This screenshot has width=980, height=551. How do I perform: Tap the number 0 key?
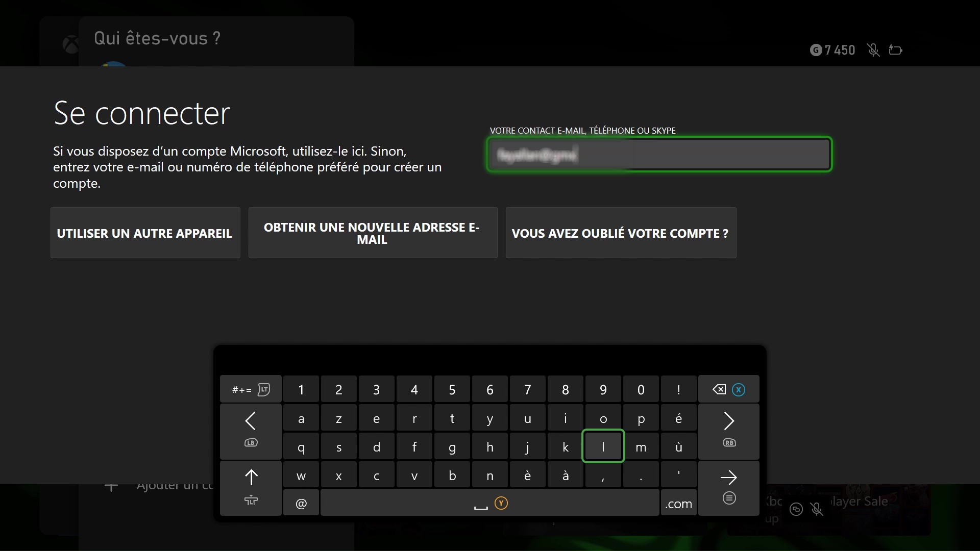click(x=641, y=390)
